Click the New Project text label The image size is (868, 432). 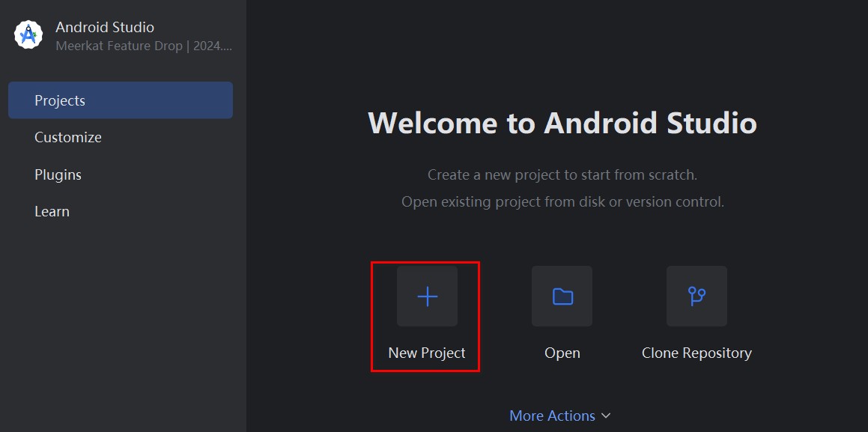[x=427, y=353]
